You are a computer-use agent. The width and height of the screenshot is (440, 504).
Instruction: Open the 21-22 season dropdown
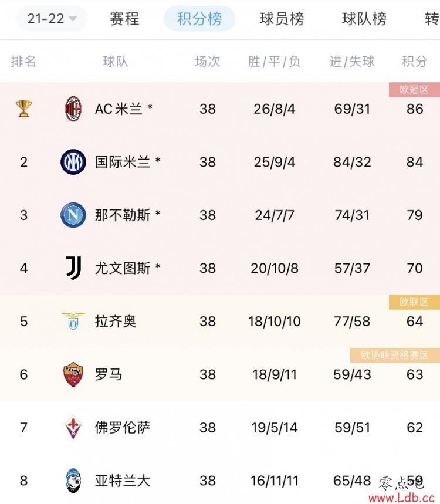[x=52, y=19]
